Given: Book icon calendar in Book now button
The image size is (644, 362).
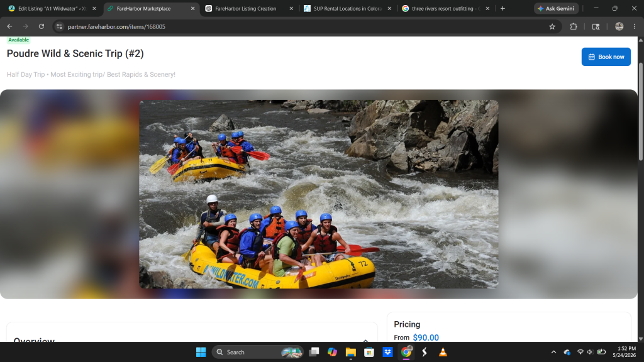Looking at the screenshot, I should (x=591, y=57).
